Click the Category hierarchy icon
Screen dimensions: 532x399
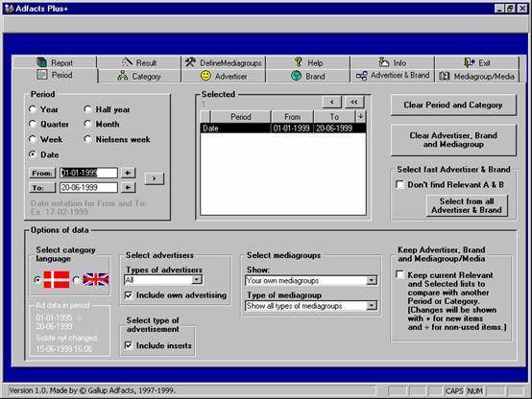pos(123,76)
